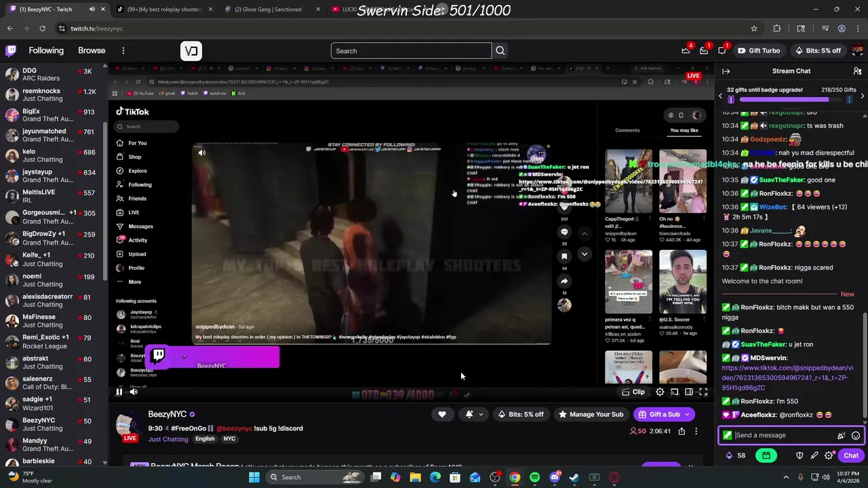Expand the Gift a Sub dropdown
The image size is (868, 488).
point(687,414)
